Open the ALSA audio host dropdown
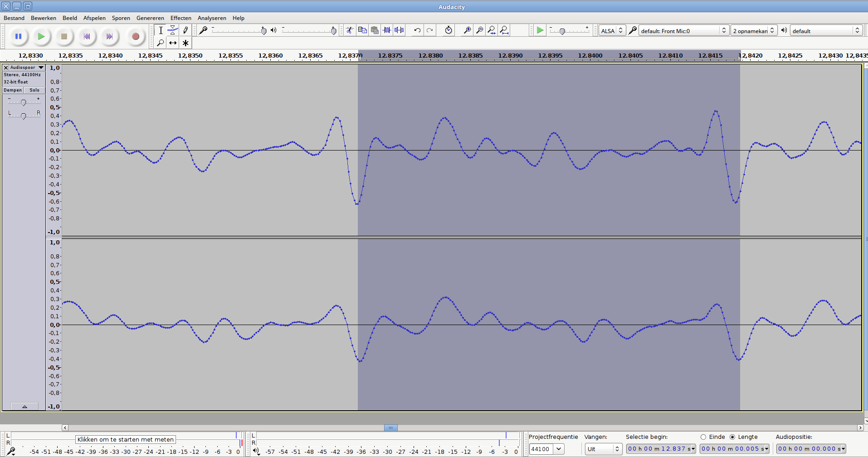The height and width of the screenshot is (457, 868). [x=612, y=31]
